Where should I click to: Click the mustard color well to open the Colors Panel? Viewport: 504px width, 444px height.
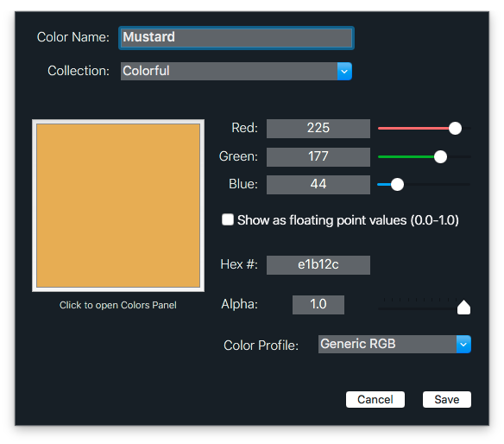tap(118, 206)
